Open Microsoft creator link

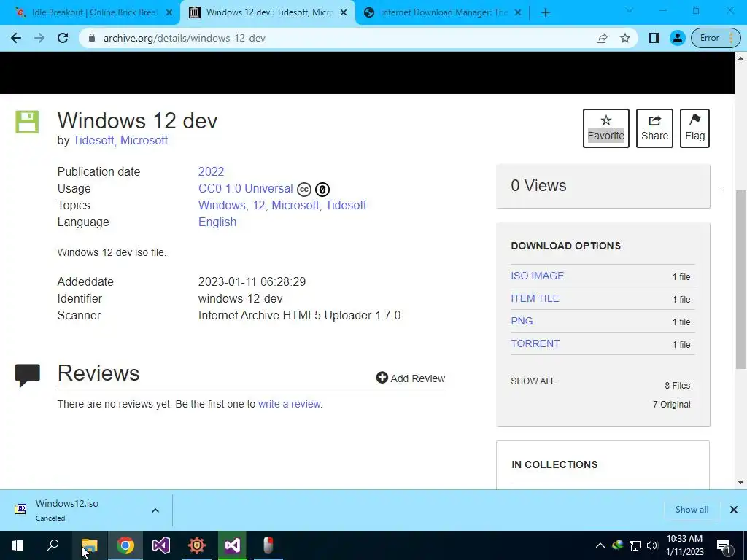click(144, 141)
